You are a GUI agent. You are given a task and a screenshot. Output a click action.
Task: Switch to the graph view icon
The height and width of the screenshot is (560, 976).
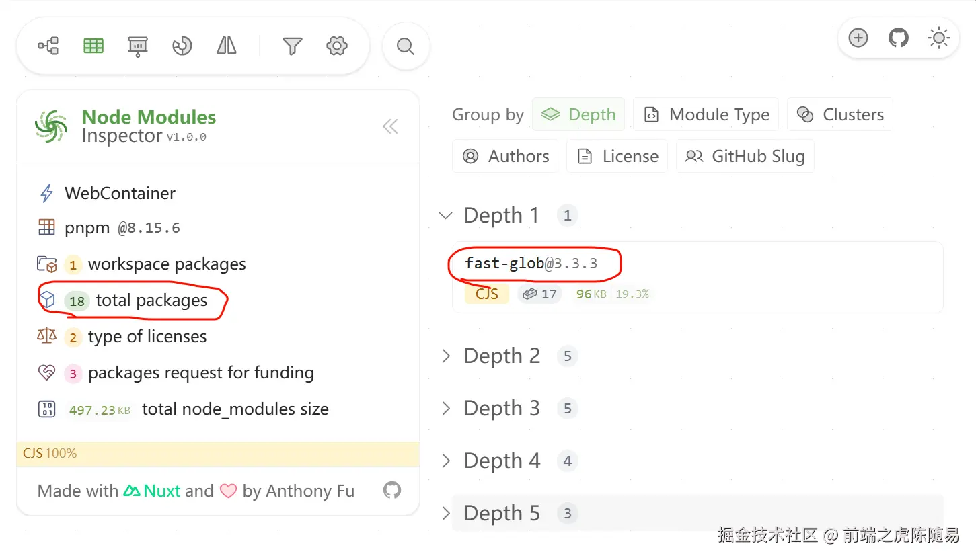[x=48, y=46]
